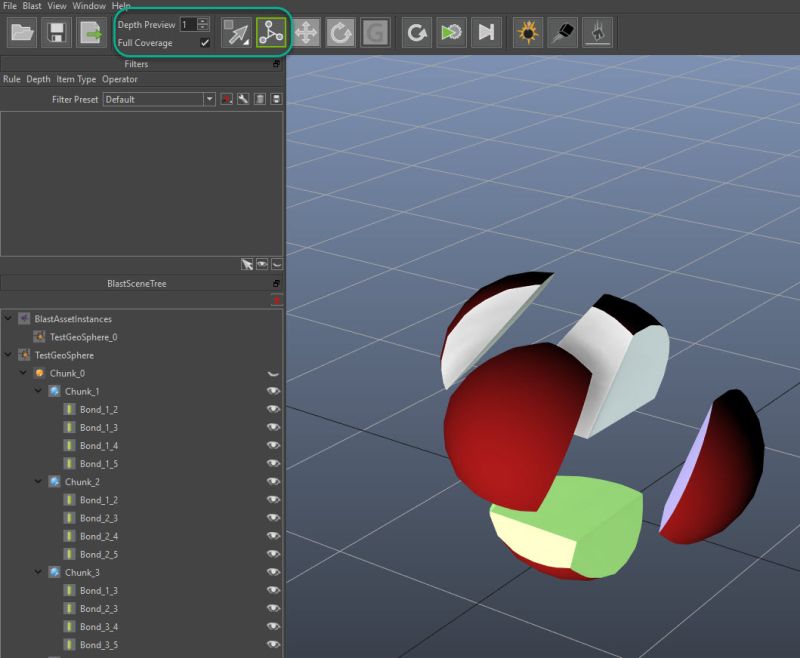This screenshot has height=658, width=800.
Task: Click the Depth filter column header
Action: tap(38, 79)
